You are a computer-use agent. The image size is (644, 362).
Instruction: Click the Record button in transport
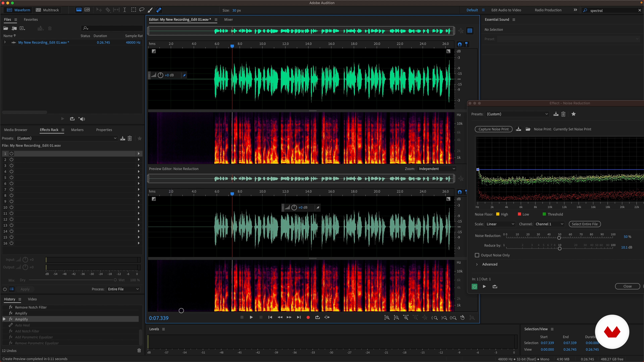308,317
